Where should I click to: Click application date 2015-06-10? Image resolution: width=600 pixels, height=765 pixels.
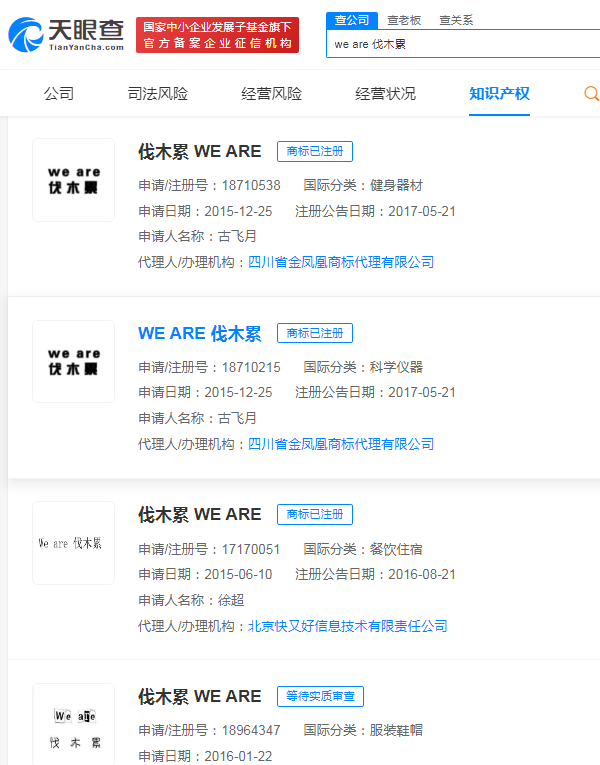tap(238, 574)
